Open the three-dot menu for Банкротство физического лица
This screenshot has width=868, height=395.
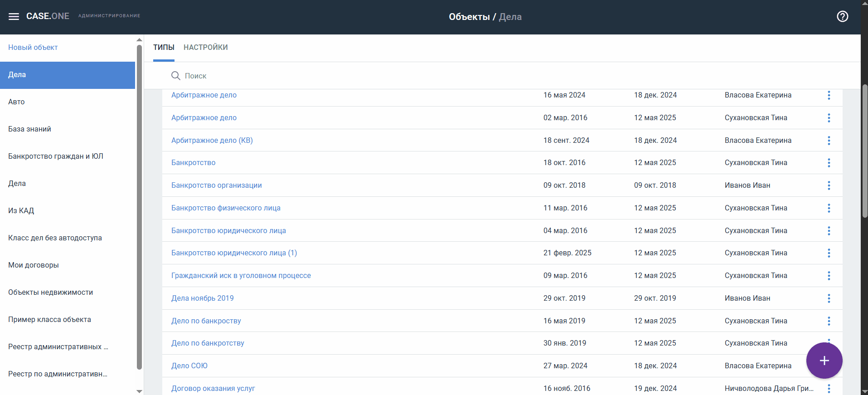[x=829, y=208]
